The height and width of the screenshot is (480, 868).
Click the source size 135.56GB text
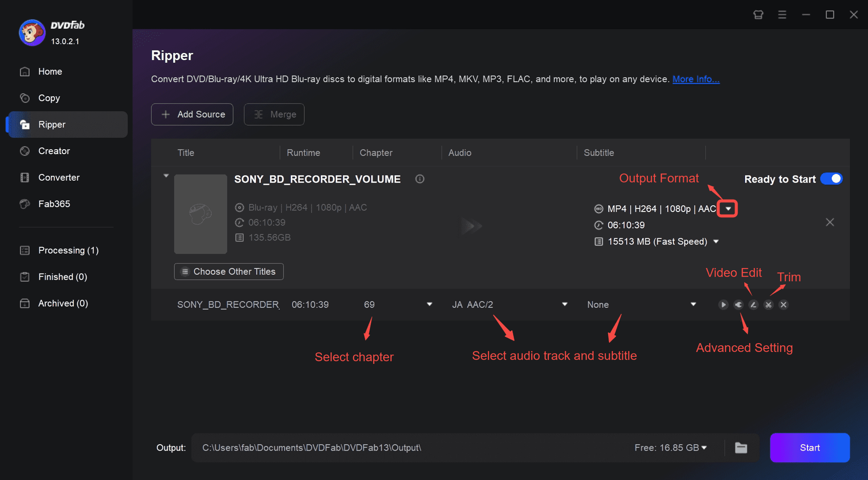pos(269,238)
